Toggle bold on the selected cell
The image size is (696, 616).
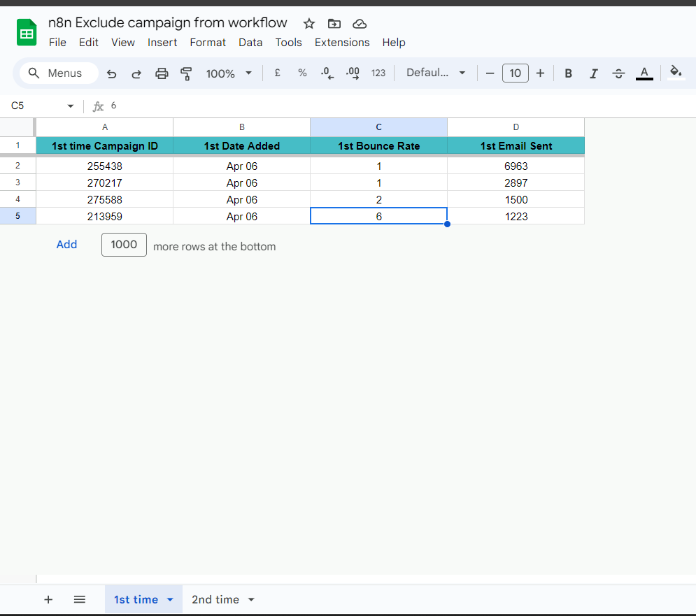(568, 73)
